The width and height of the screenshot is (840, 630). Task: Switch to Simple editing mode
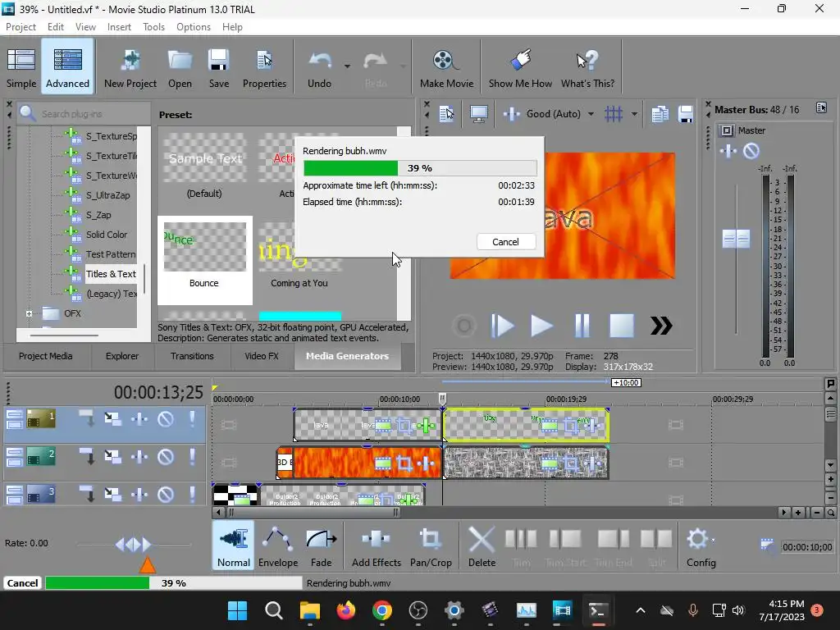[21, 68]
